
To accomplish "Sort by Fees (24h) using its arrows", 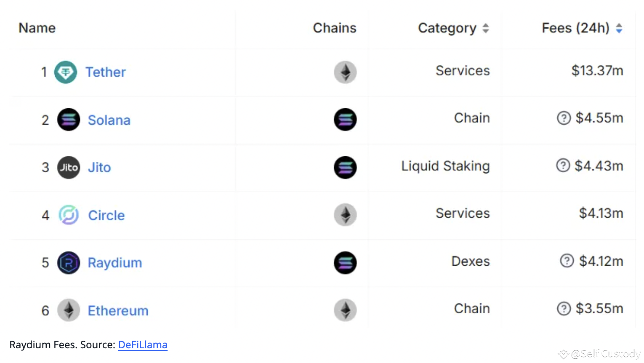I will tap(619, 28).
